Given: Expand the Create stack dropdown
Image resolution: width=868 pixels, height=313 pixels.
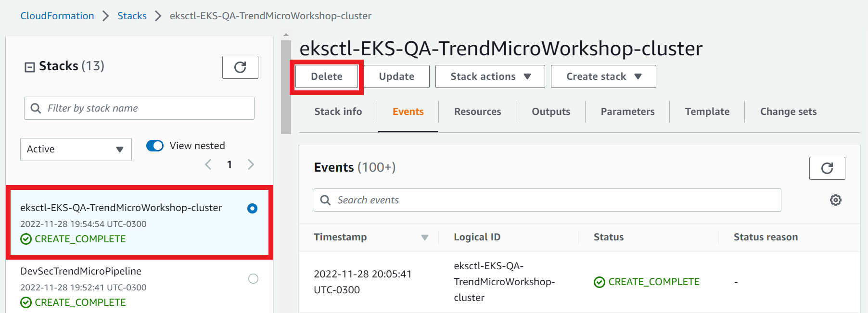Looking at the screenshot, I should pyautogui.click(x=603, y=76).
